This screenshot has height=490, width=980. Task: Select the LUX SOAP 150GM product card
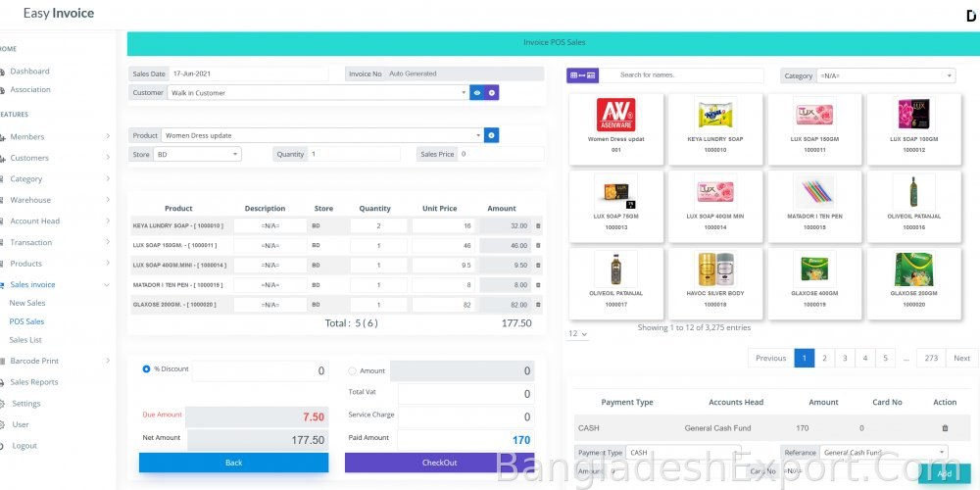pyautogui.click(x=814, y=129)
